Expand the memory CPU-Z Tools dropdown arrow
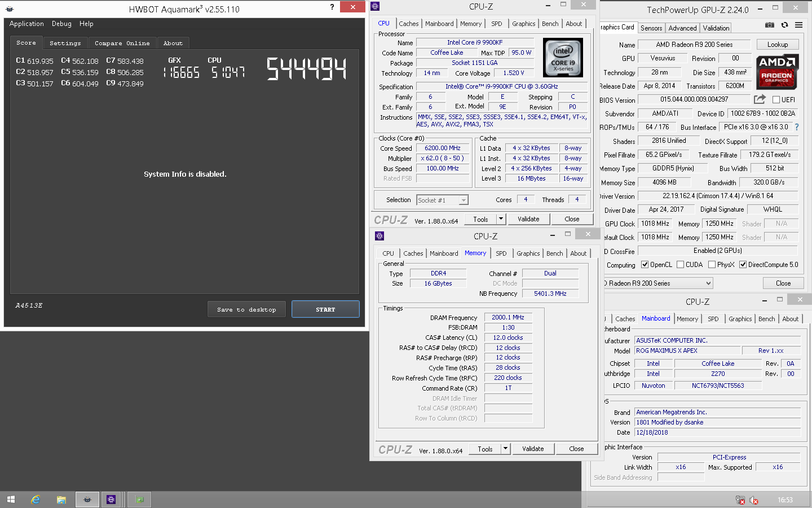This screenshot has width=812, height=508. (505, 449)
